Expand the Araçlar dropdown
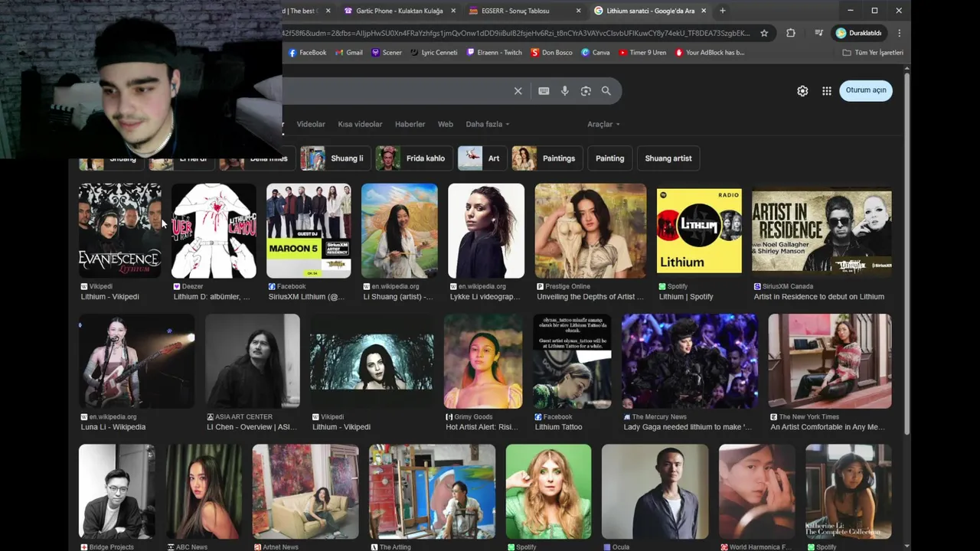 coord(603,124)
